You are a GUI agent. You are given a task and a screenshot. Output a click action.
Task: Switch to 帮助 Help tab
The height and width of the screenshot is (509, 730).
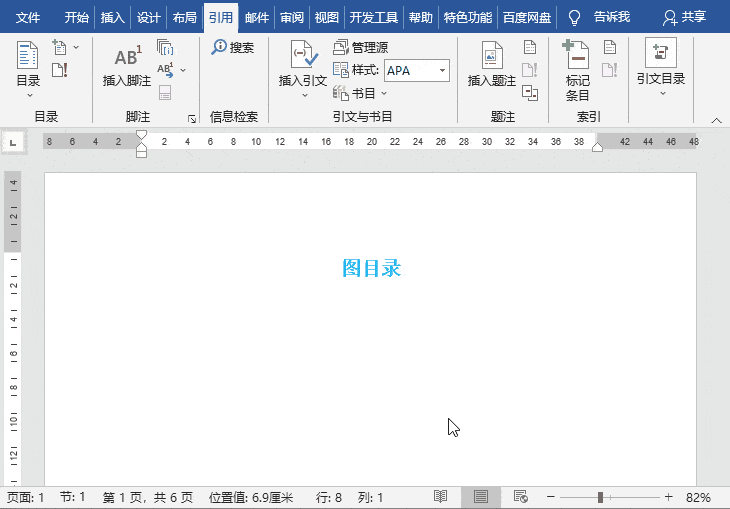point(420,18)
